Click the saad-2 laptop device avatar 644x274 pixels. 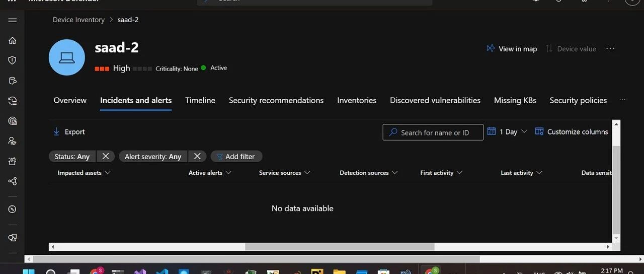point(67,57)
